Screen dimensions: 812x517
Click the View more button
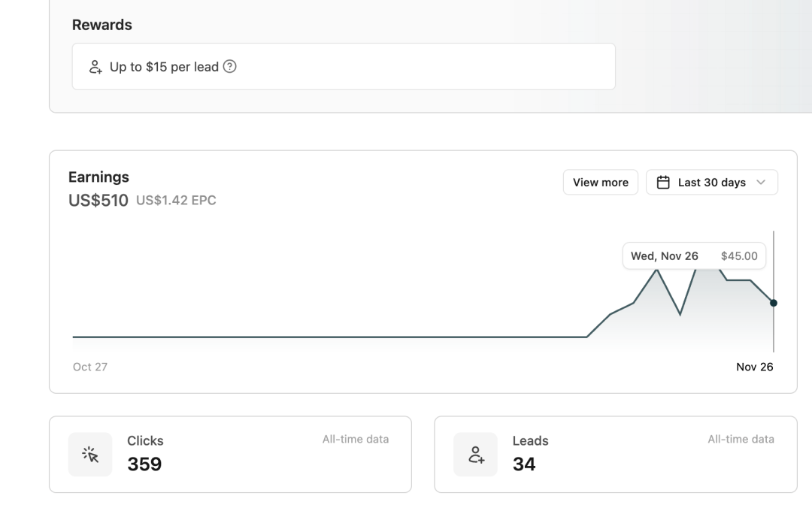(x=600, y=182)
